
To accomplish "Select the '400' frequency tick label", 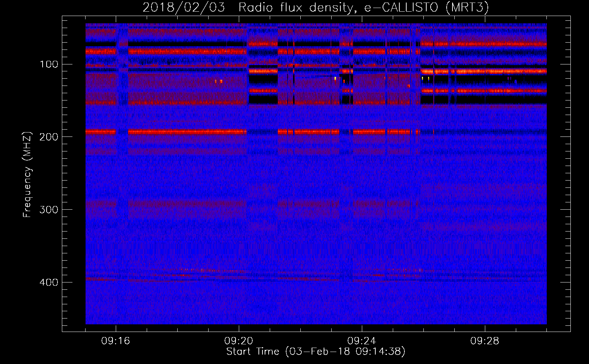I will [x=49, y=282].
